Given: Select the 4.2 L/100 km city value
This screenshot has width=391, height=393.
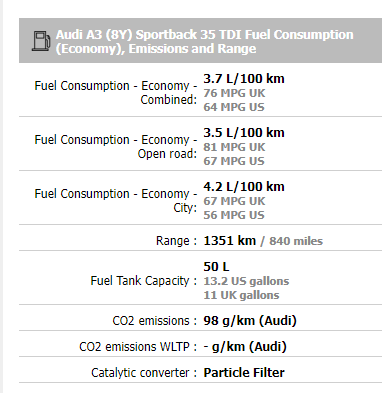Looking at the screenshot, I should (244, 187).
